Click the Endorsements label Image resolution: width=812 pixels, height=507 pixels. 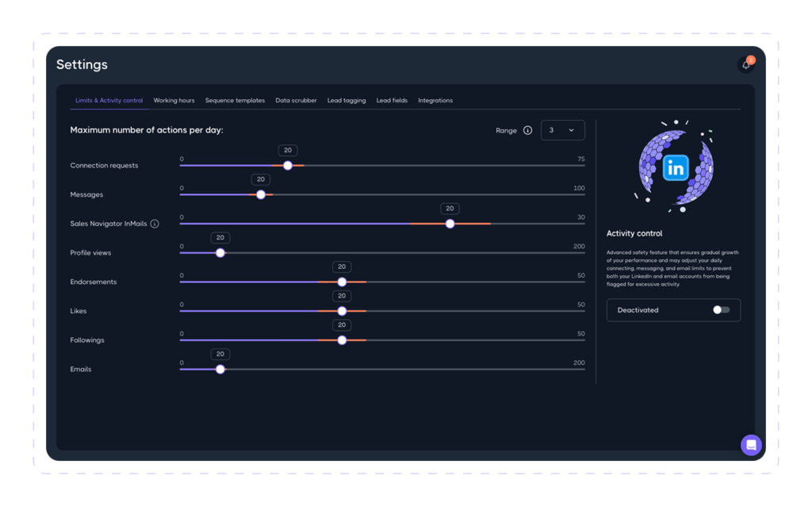click(94, 282)
